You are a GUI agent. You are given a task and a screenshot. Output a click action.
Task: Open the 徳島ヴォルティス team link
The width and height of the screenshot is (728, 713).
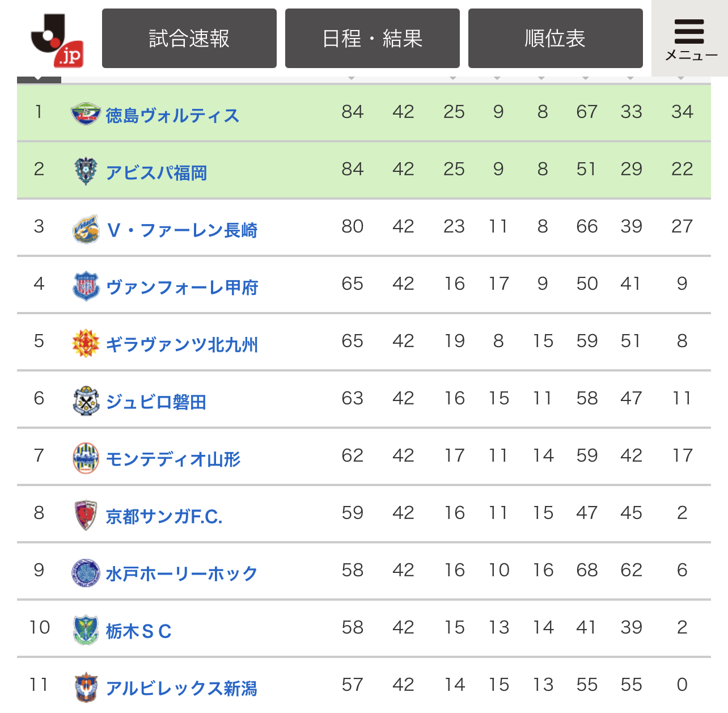tap(172, 115)
